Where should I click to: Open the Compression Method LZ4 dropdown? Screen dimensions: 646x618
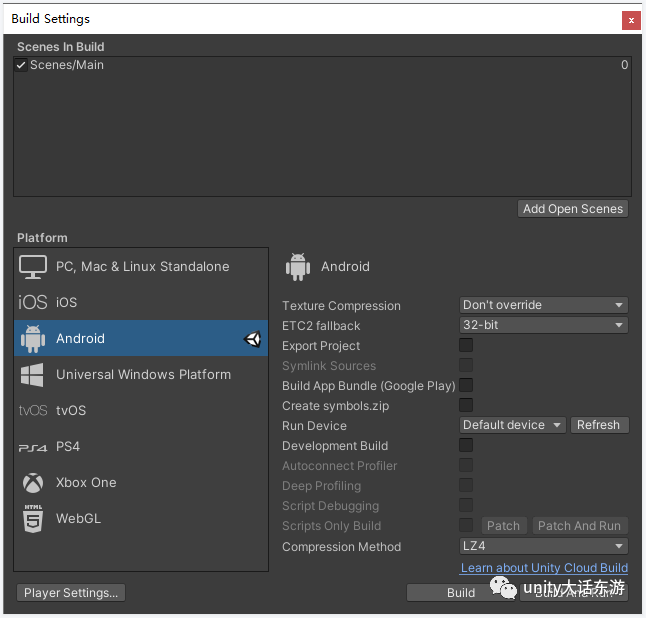click(544, 546)
